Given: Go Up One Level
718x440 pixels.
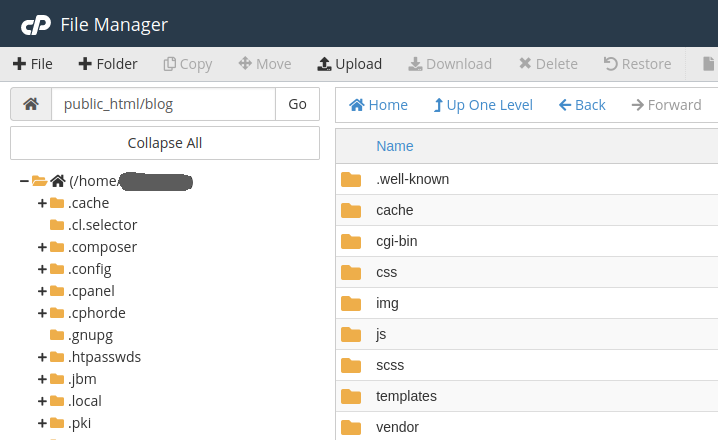Looking at the screenshot, I should 483,105.
